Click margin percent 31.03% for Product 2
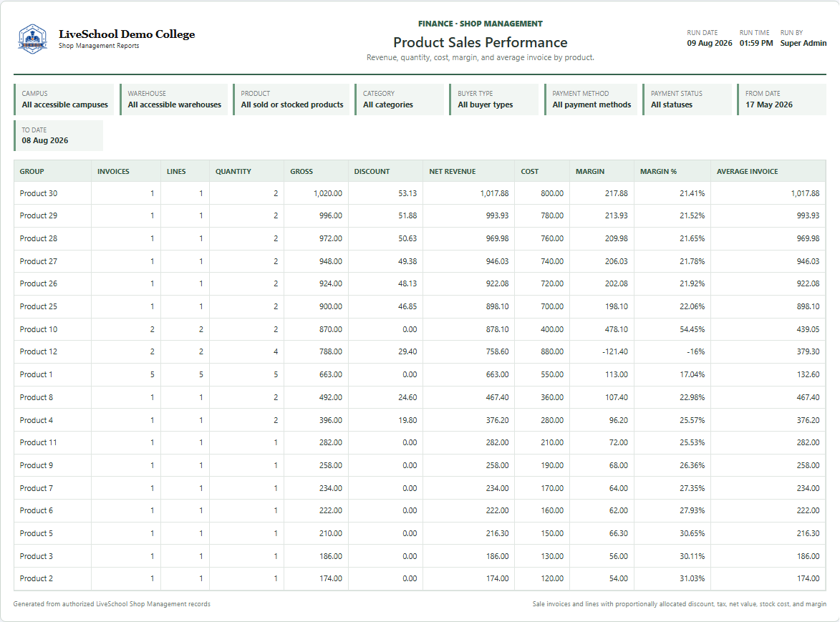Image resolution: width=840 pixels, height=622 pixels. click(x=692, y=578)
